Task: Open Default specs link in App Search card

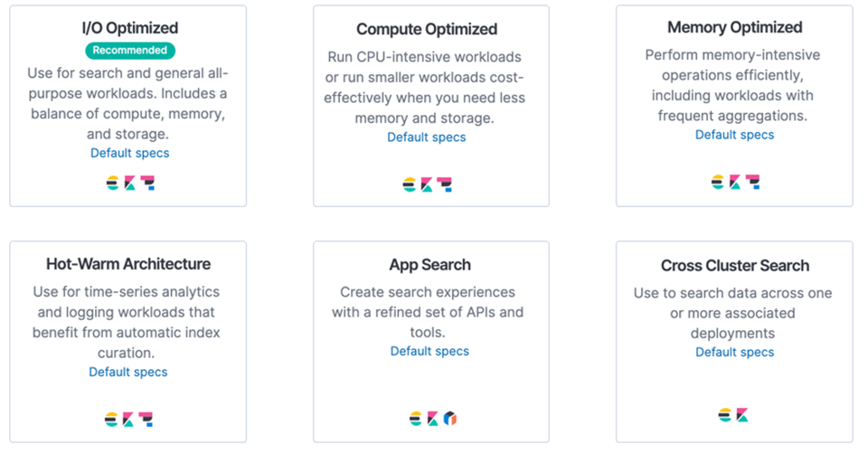Action: point(429,351)
